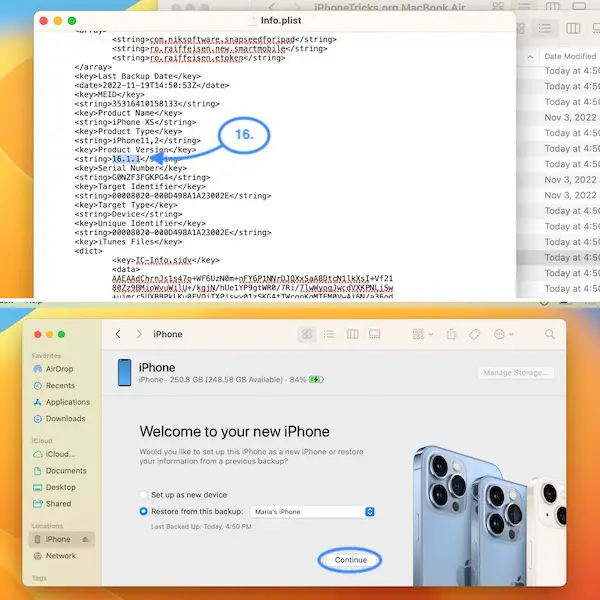The image size is (600, 600).
Task: Open Finder search magnifier
Action: 549,334
